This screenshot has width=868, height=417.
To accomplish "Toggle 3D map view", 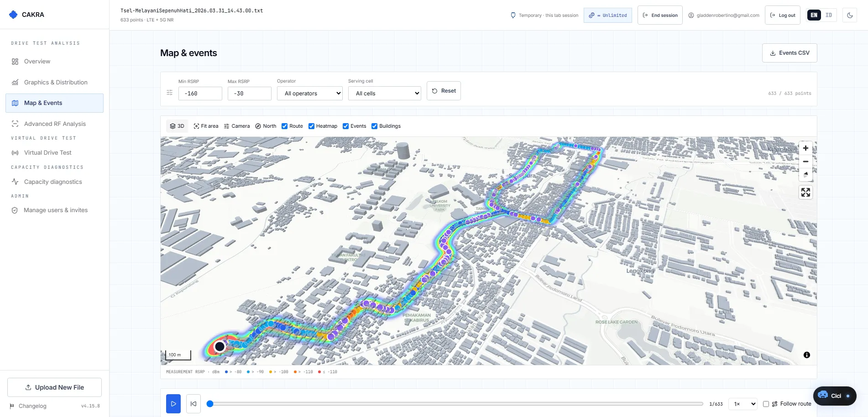I will click(x=177, y=126).
